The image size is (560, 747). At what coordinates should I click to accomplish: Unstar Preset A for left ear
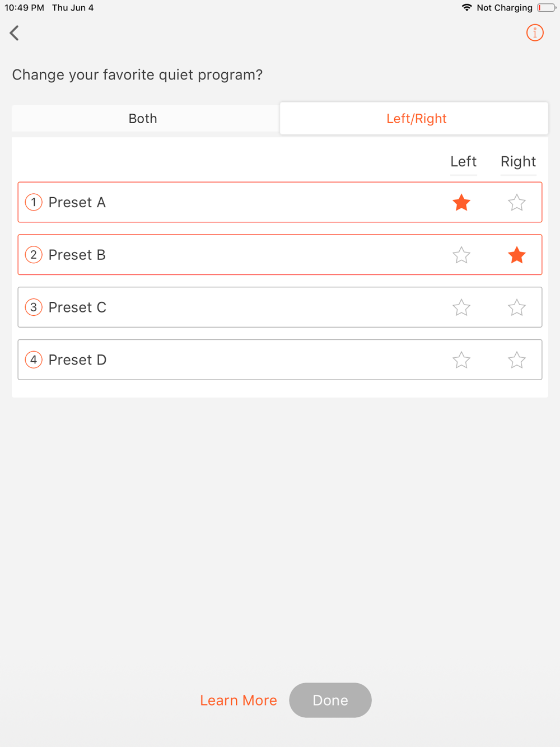461,202
